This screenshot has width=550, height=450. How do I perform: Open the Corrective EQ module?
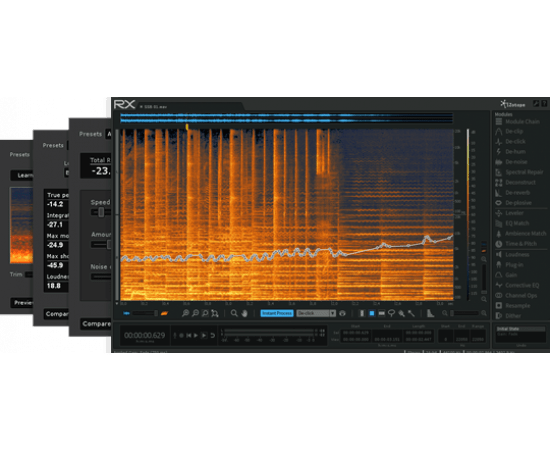pyautogui.click(x=517, y=285)
